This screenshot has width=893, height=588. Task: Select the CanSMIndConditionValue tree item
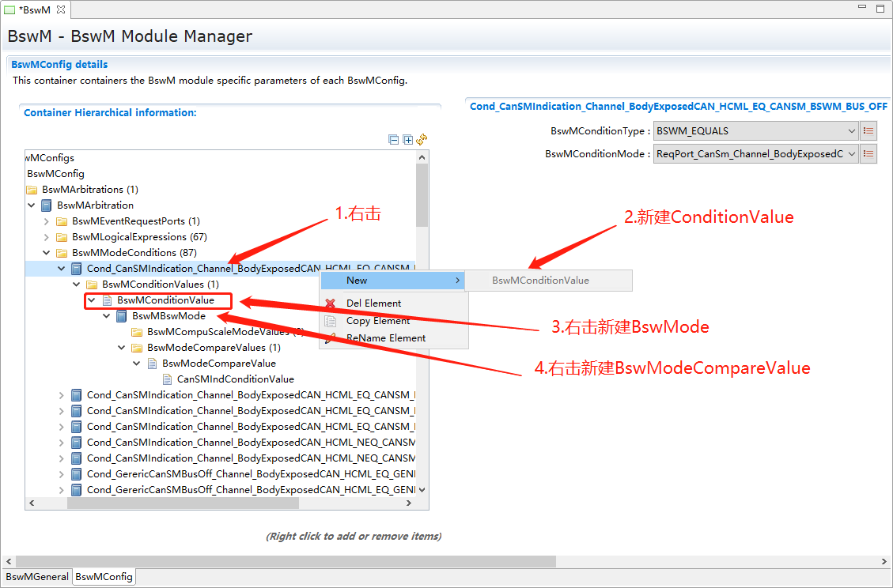235,379
